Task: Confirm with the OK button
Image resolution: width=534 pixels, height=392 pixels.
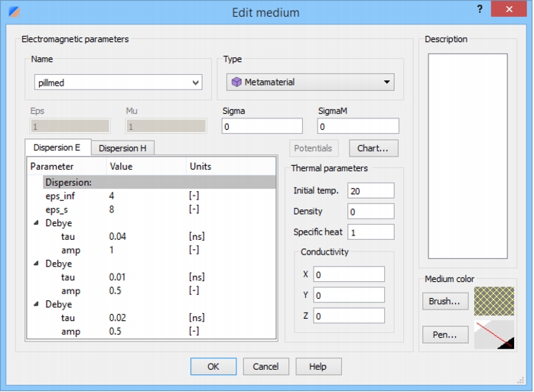Action: (213, 367)
